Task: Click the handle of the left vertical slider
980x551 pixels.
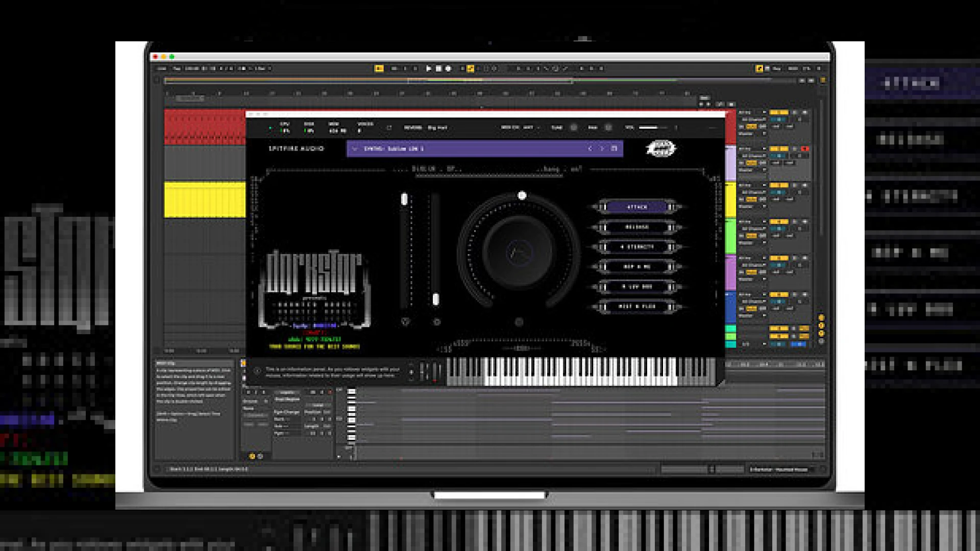Action: (404, 199)
